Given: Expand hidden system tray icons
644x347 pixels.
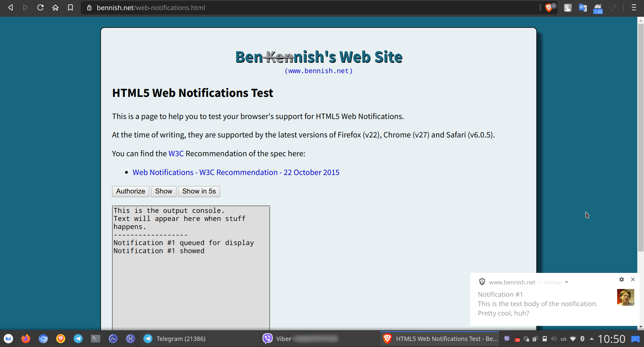Looking at the screenshot, I should click(591, 339).
